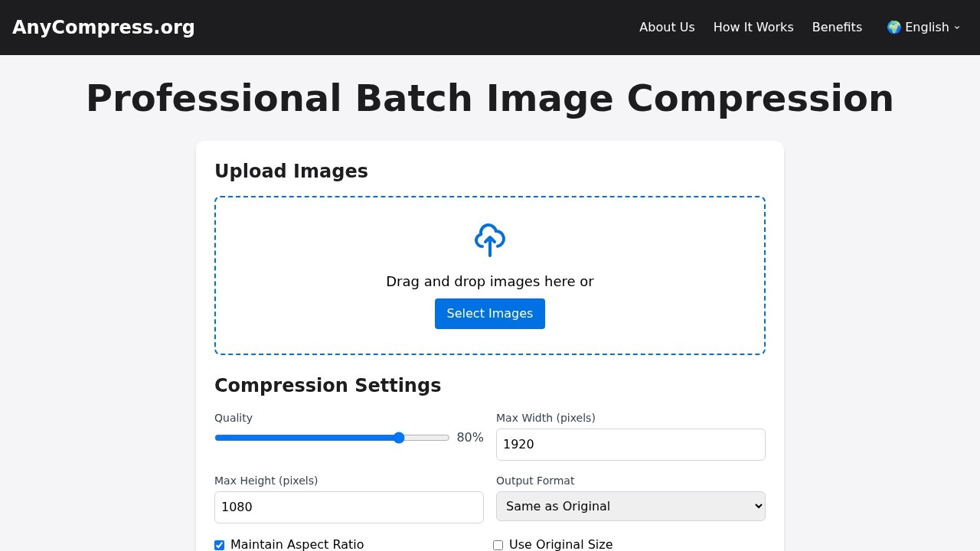The width and height of the screenshot is (980, 551).
Task: Click the Quality slider handle
Action: [x=399, y=438]
